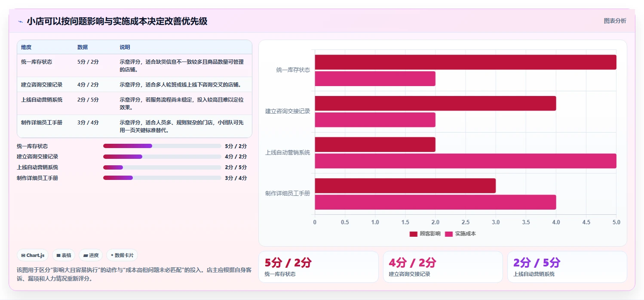The width and height of the screenshot is (644, 300).
Task: Click the 5.0 tick on the chart x-axis
Action: (x=616, y=222)
